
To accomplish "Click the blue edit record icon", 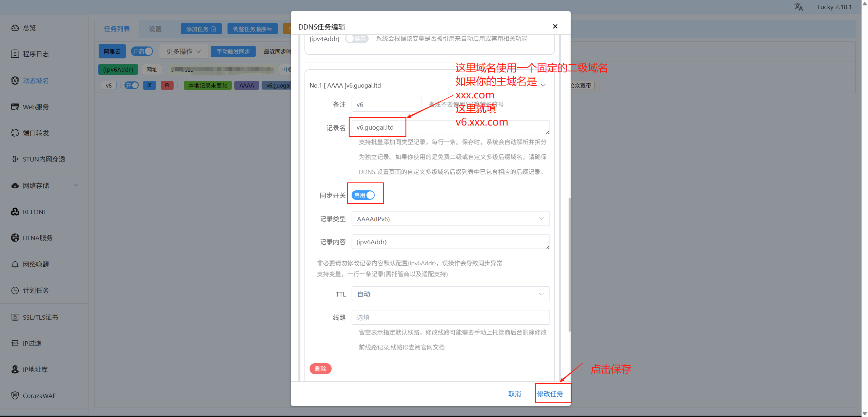I will [x=149, y=85].
